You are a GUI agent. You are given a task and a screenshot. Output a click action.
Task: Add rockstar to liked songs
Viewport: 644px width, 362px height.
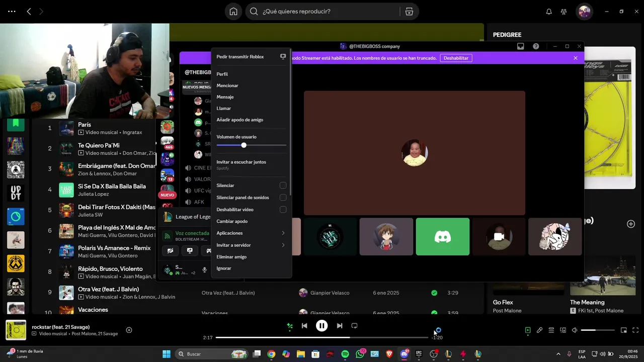tap(129, 330)
